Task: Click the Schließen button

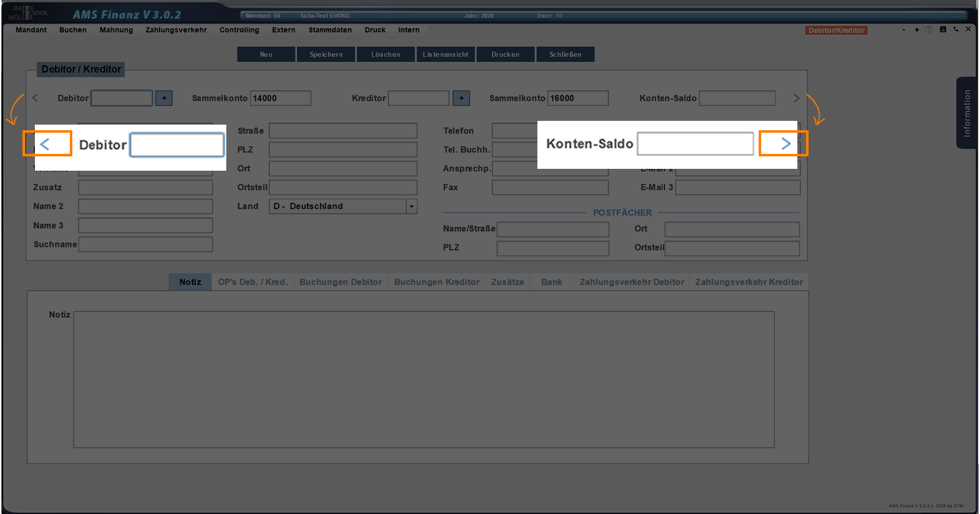Action: 565,54
